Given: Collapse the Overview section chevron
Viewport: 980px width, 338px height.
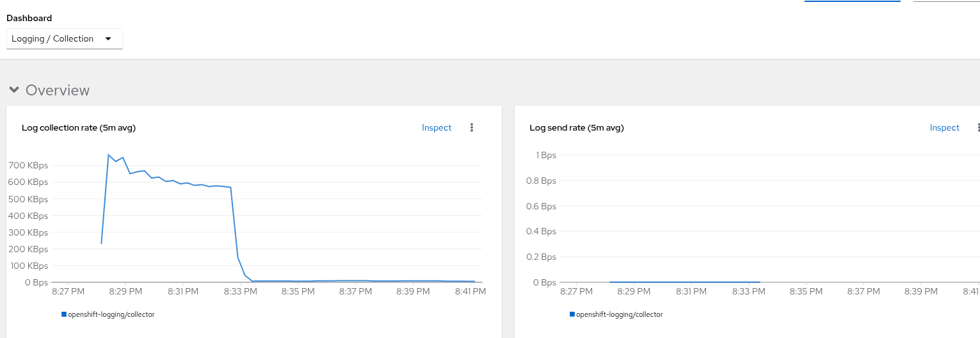Looking at the screenshot, I should [x=14, y=90].
